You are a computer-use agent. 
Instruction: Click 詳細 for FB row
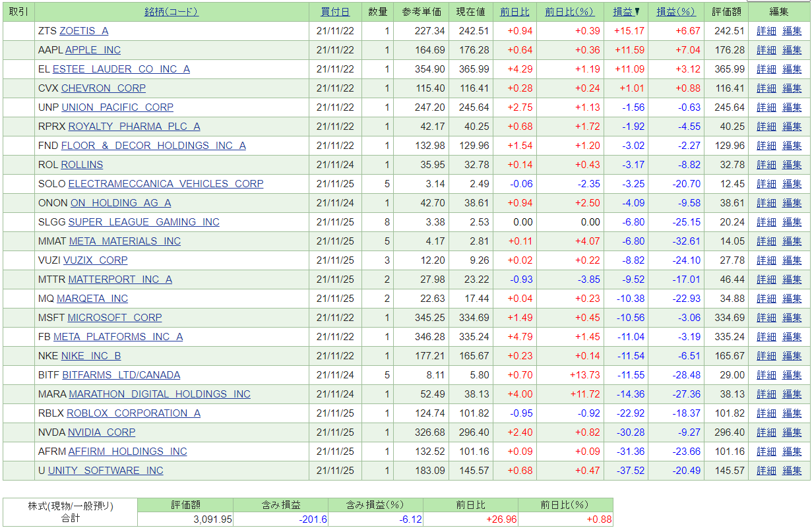[766, 337]
